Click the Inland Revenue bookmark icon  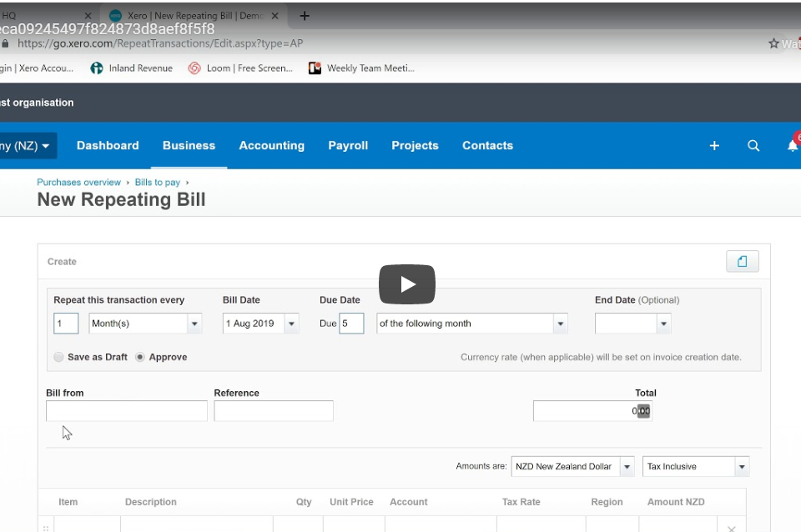[97, 68]
